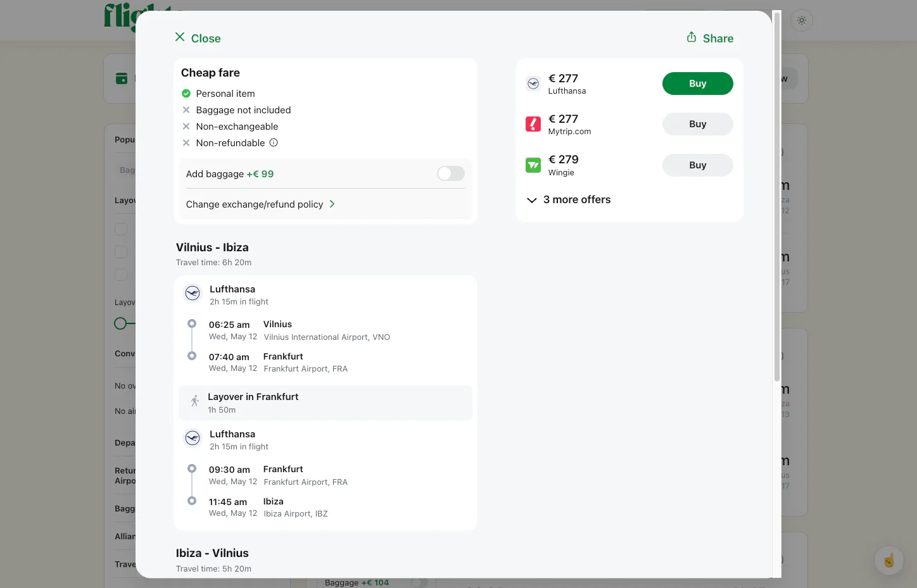Close the flight details modal
Image resolution: width=917 pixels, height=588 pixels.
tap(198, 38)
